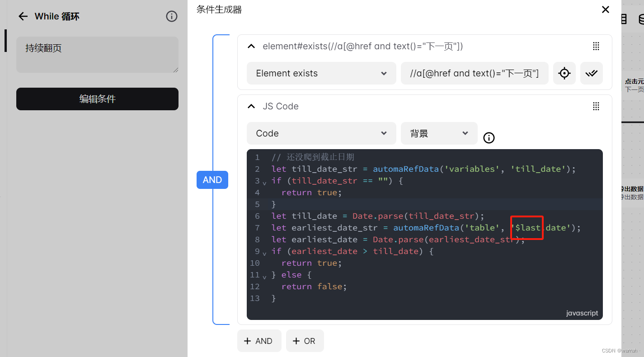Grab the drag handle on the element#exists block

[596, 46]
